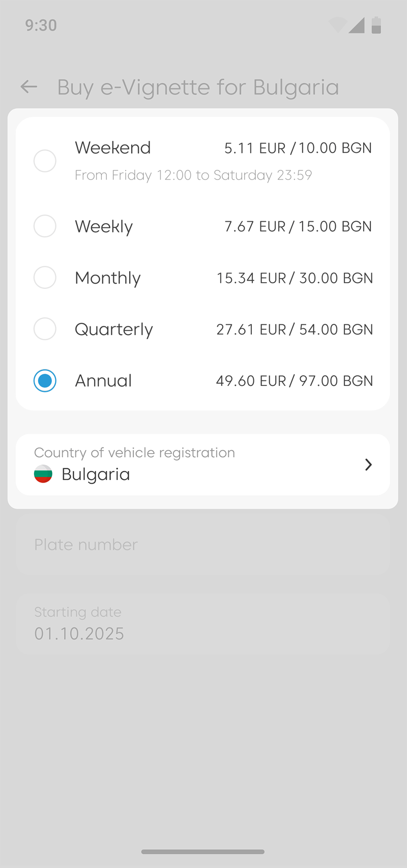Tap the Annual option label text
The width and height of the screenshot is (407, 868).
[x=103, y=380]
